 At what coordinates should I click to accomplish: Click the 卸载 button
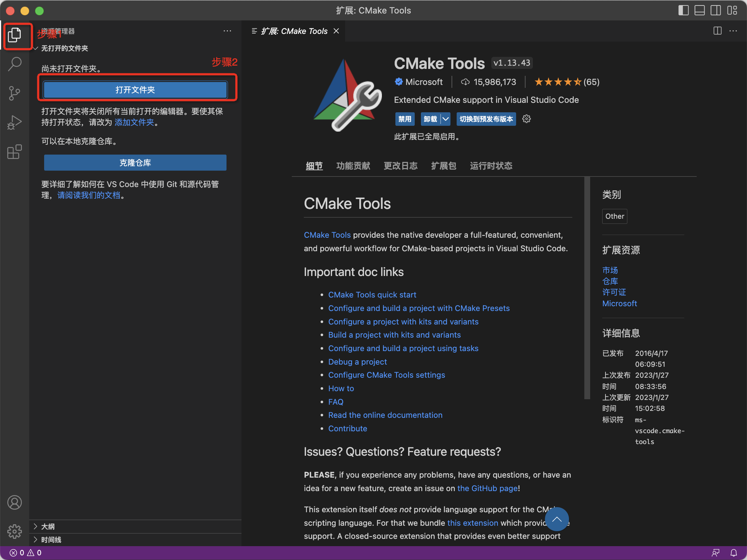click(430, 119)
